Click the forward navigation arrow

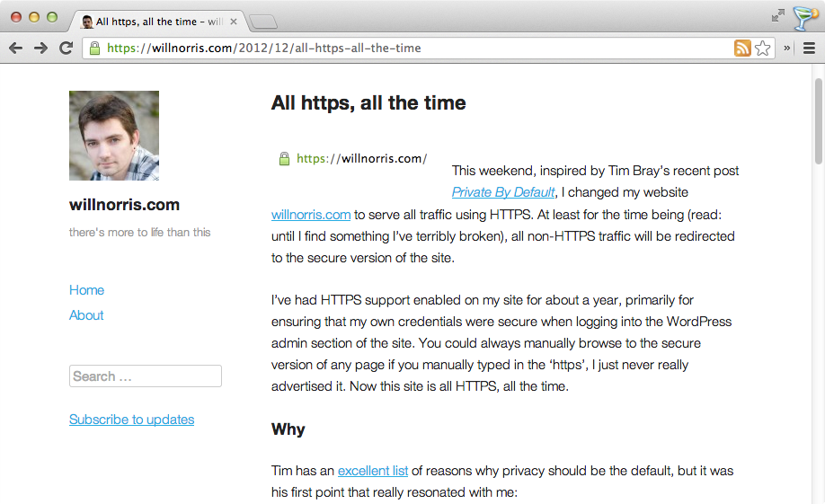40,49
